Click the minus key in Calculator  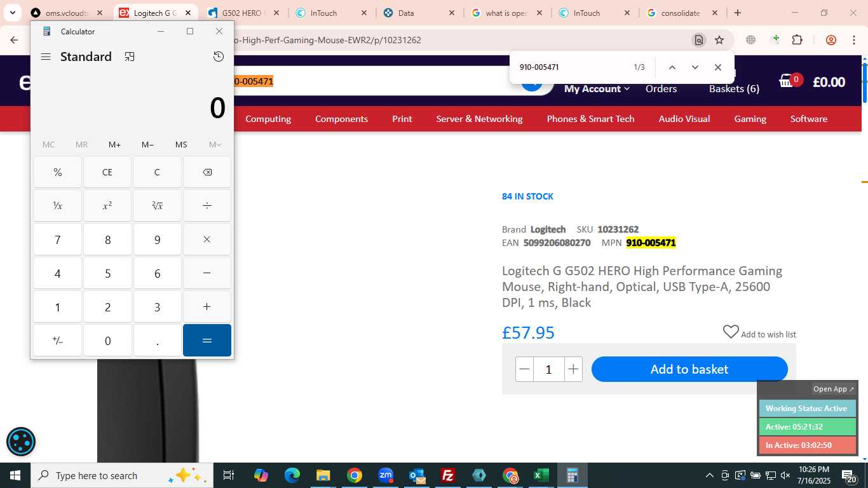(x=207, y=273)
